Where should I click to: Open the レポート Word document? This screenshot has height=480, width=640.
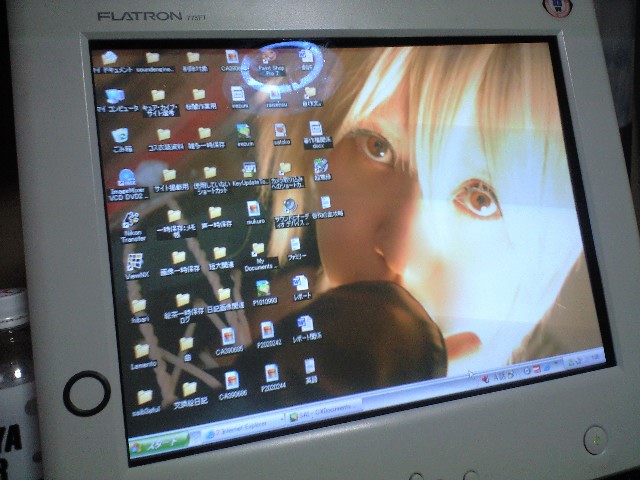[301, 288]
